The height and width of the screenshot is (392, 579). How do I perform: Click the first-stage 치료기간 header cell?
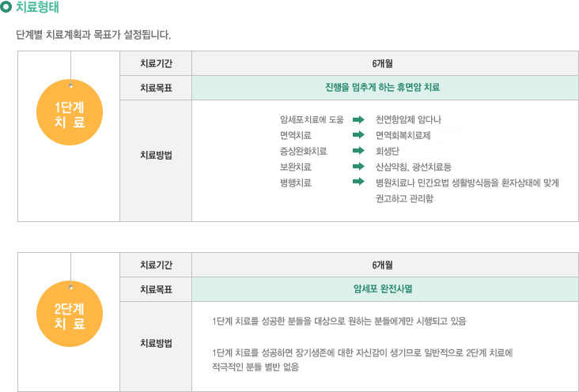(x=156, y=63)
